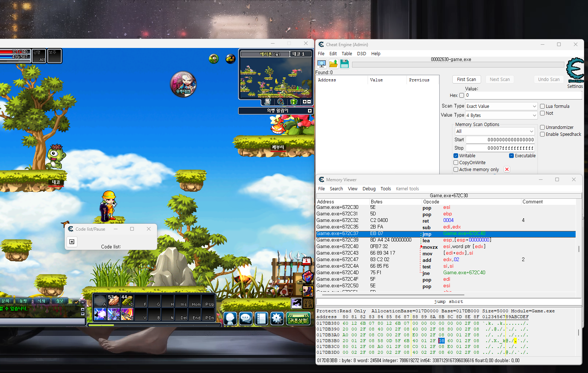The width and height of the screenshot is (588, 373).
Task: Click the character portrait bubble icon
Action: click(x=184, y=84)
